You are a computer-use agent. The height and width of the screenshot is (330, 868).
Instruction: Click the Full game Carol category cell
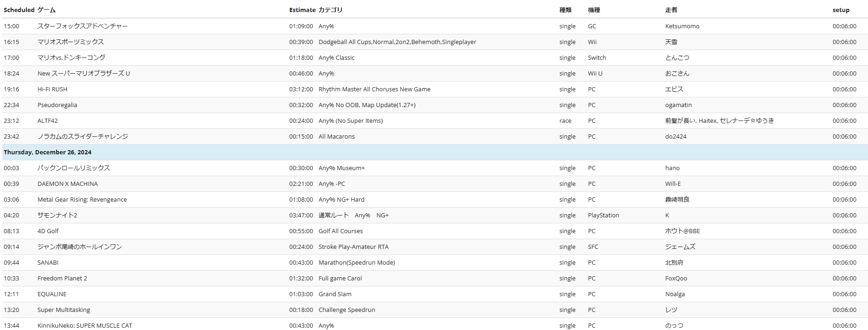coord(341,279)
